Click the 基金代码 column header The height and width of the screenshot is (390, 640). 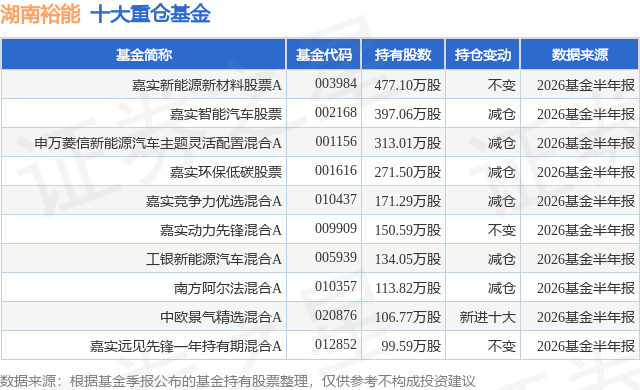point(324,55)
